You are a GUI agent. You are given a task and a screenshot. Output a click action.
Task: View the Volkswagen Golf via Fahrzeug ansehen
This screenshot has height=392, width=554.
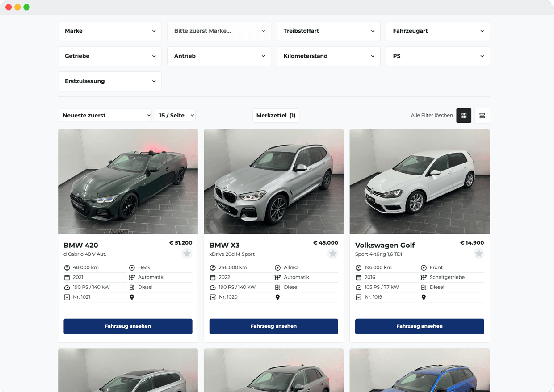(420, 326)
